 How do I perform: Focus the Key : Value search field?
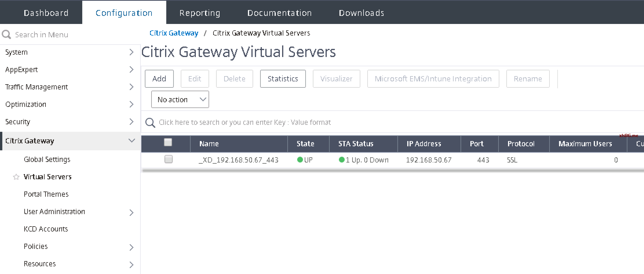pyautogui.click(x=245, y=122)
